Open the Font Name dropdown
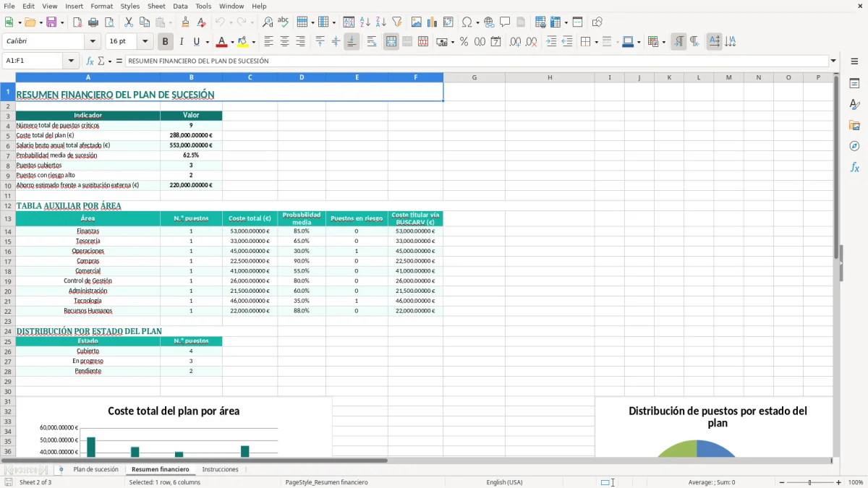 tap(93, 42)
